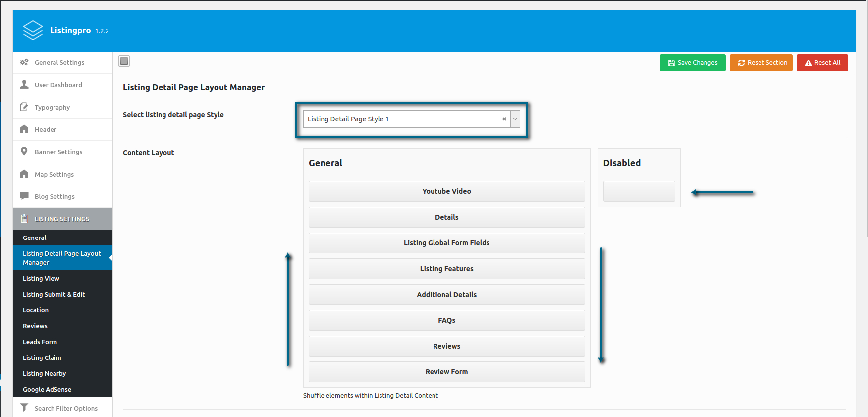868x417 pixels.
Task: Open the Listing Claim submenu
Action: [63, 357]
